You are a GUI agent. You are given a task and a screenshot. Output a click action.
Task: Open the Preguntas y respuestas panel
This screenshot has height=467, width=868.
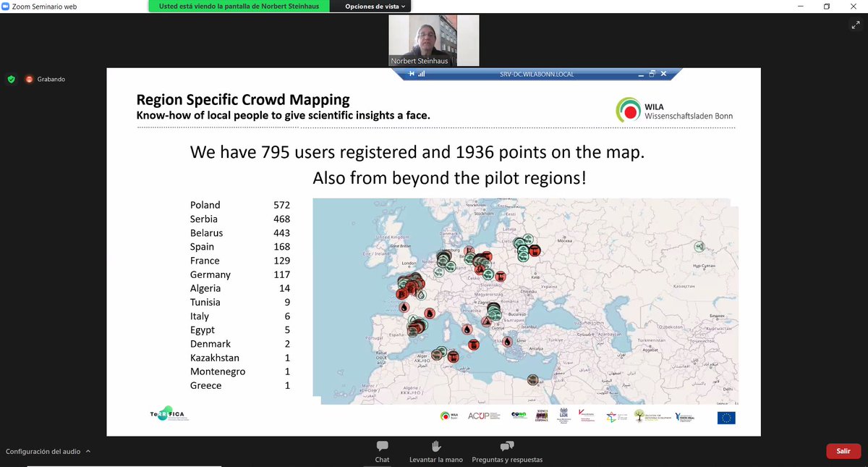[x=506, y=452]
